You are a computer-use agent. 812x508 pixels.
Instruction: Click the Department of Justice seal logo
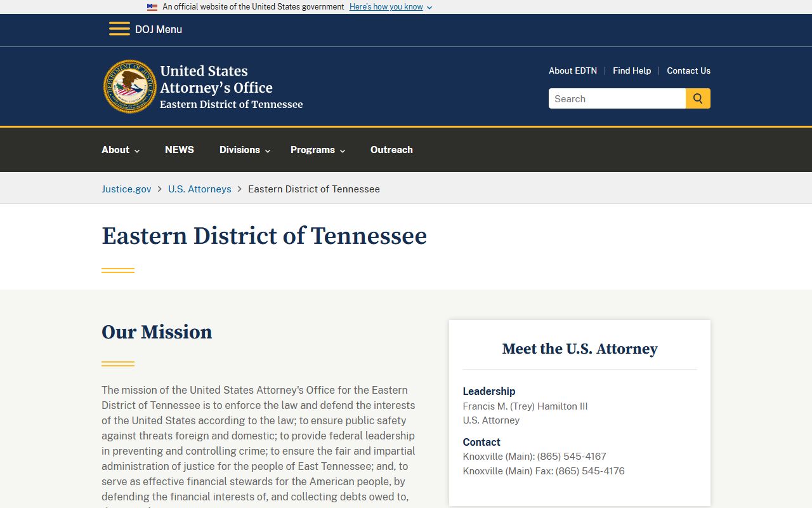click(130, 86)
